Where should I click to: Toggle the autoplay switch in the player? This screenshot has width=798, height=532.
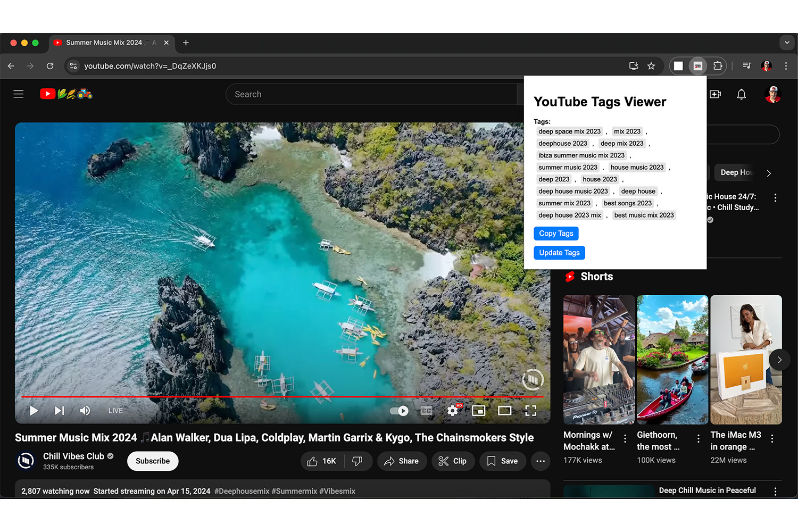(399, 411)
